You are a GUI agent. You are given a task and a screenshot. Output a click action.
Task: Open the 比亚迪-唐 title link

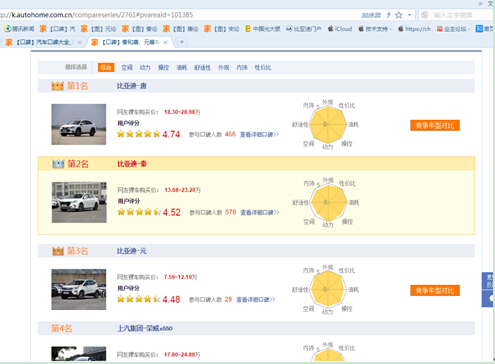tap(131, 86)
